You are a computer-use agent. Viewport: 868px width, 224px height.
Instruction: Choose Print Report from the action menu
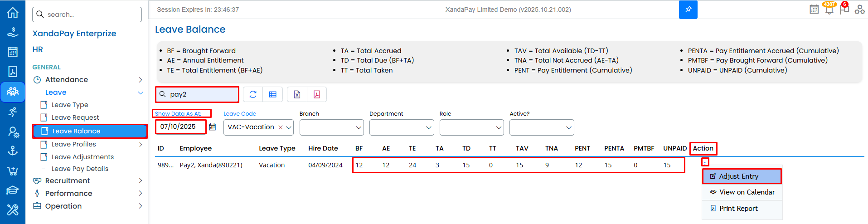coord(742,209)
